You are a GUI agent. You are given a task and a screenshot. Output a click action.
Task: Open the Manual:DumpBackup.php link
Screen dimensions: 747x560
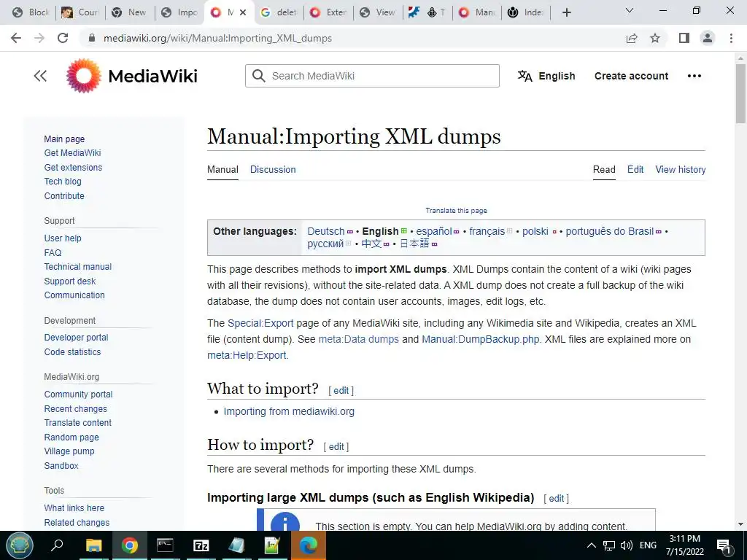480,339
